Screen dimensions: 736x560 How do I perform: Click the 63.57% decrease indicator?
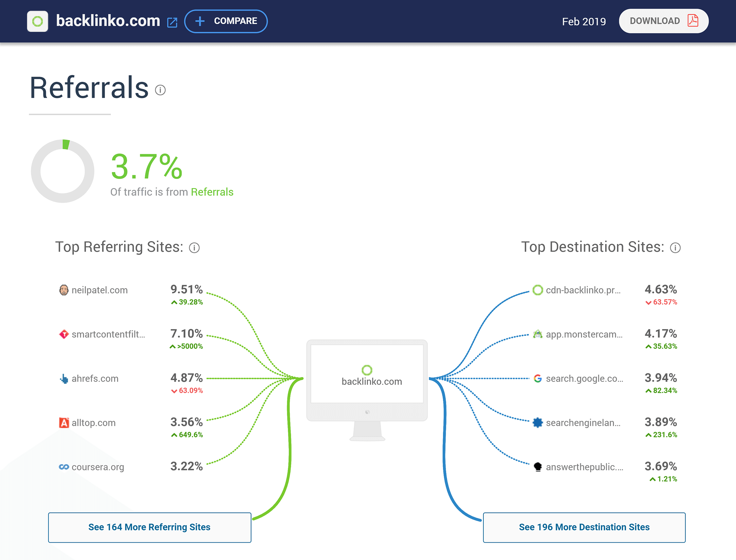[x=661, y=302]
